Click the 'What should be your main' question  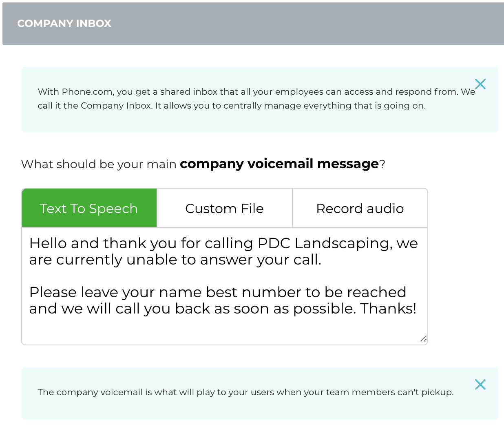[99, 164]
